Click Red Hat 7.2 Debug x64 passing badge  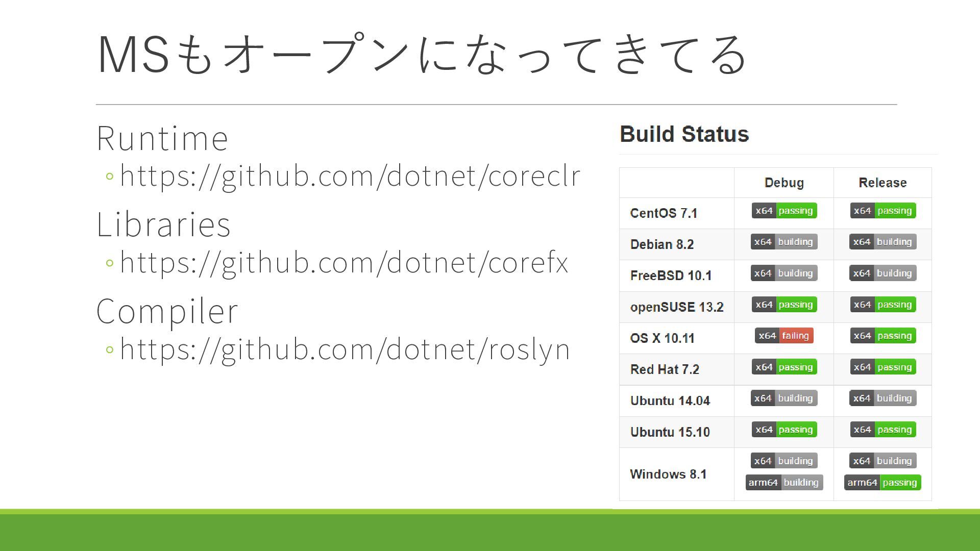(x=784, y=367)
